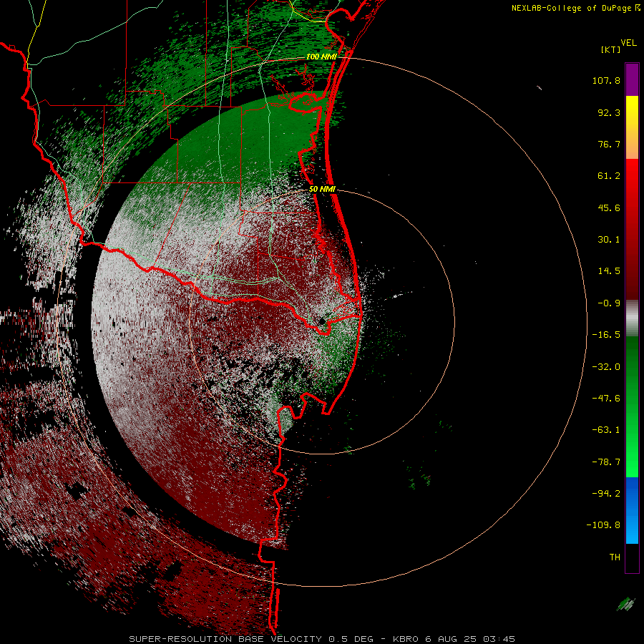Click the [KT] units label
Image resolution: width=644 pixels, height=644 pixels.
click(611, 49)
